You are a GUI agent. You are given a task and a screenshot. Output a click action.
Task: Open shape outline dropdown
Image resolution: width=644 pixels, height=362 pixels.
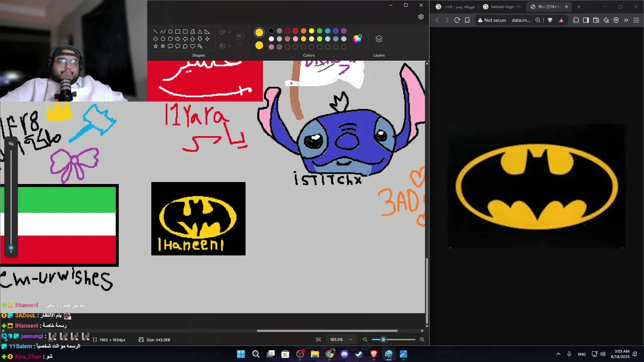tap(229, 32)
